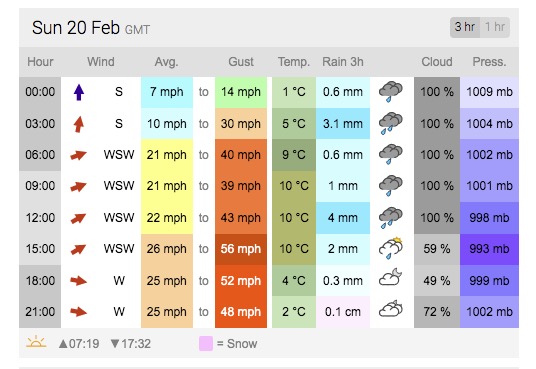This screenshot has width=536, height=369.
Task: Click the moon cloud icon at 18:00
Action: (391, 277)
